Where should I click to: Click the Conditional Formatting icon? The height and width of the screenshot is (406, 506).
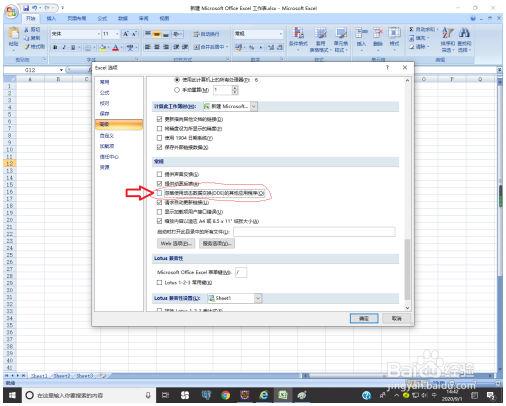pos(298,34)
